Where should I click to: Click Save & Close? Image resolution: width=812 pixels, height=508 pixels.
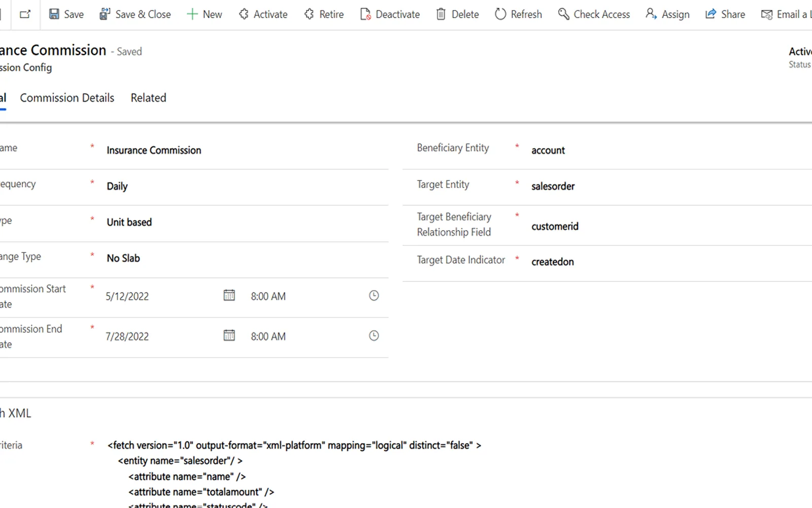(x=135, y=14)
